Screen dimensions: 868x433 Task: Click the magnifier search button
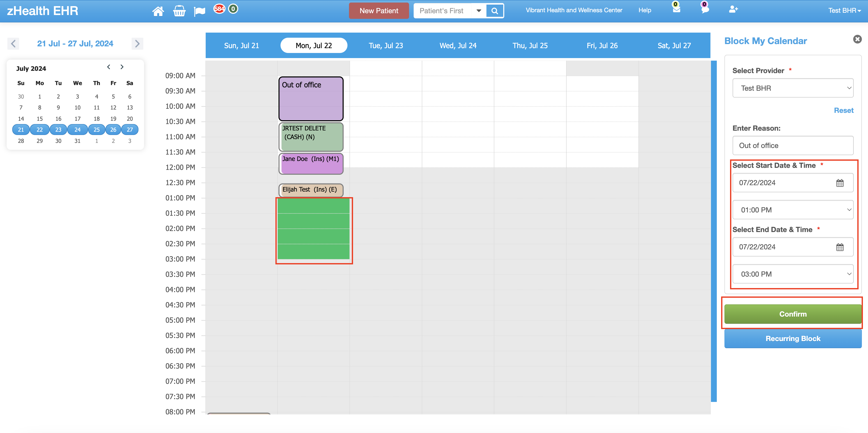pyautogui.click(x=495, y=11)
